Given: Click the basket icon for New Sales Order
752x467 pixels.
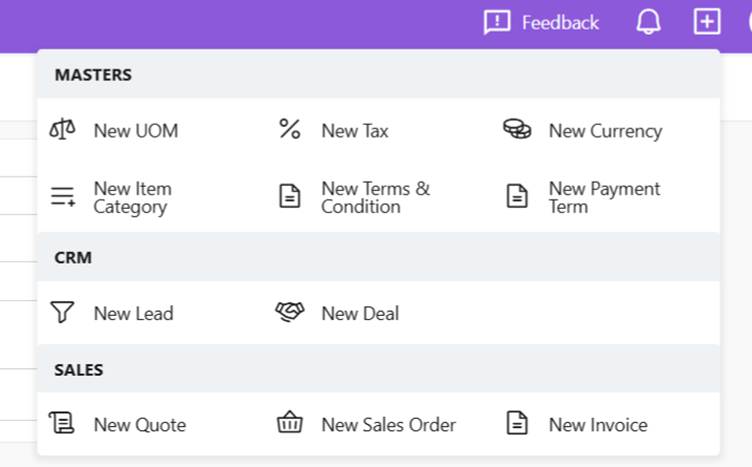Looking at the screenshot, I should pos(290,424).
